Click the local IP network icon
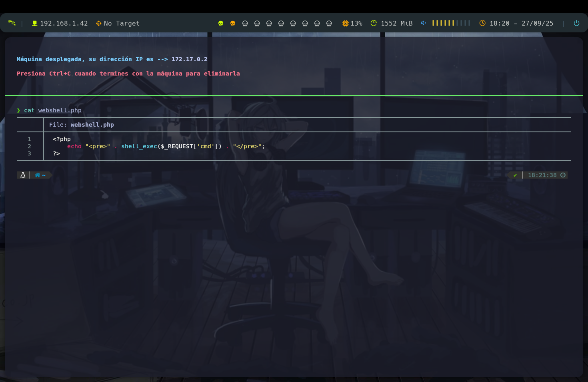588x382 pixels. pos(35,23)
